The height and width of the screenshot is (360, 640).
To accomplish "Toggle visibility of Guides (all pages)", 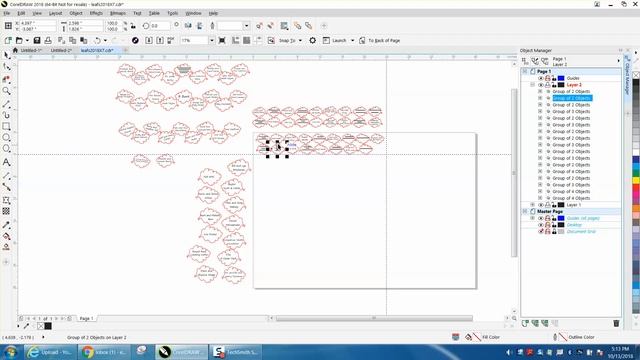I will coord(540,218).
